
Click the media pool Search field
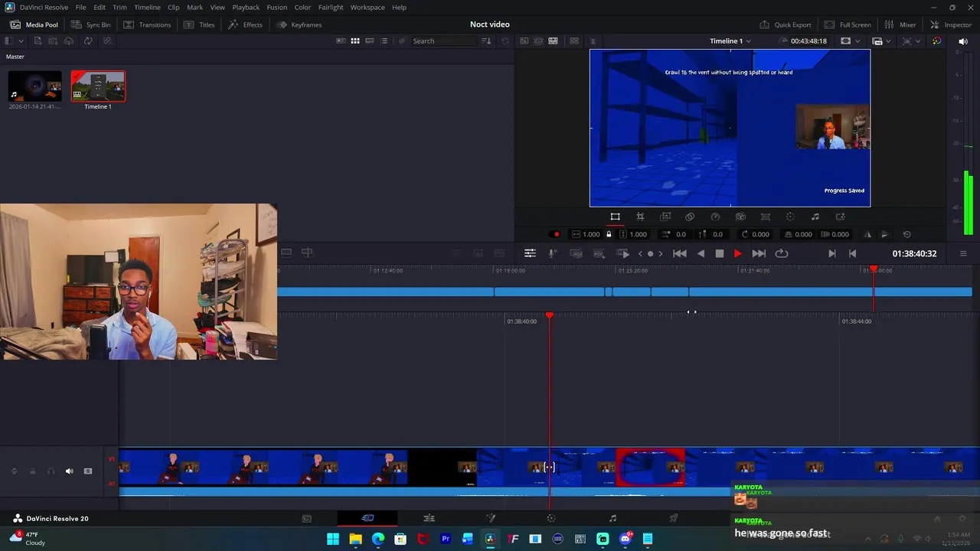(443, 41)
